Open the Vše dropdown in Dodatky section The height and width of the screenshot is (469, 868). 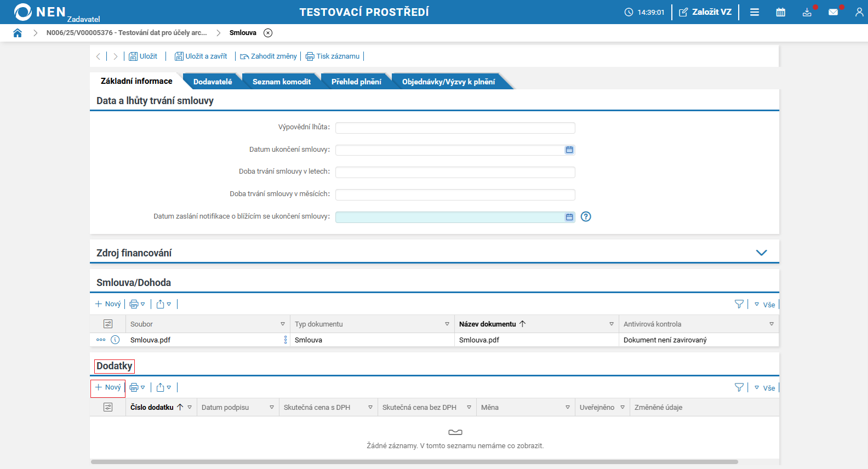pyautogui.click(x=765, y=388)
